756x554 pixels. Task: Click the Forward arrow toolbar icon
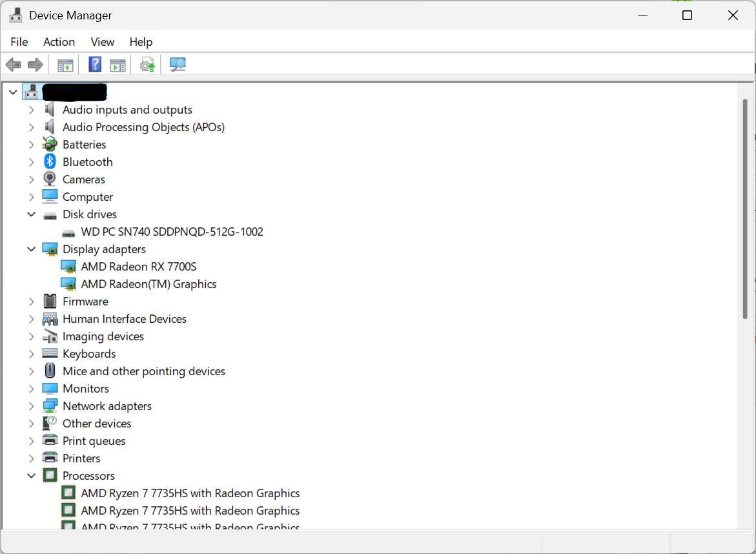(36, 65)
